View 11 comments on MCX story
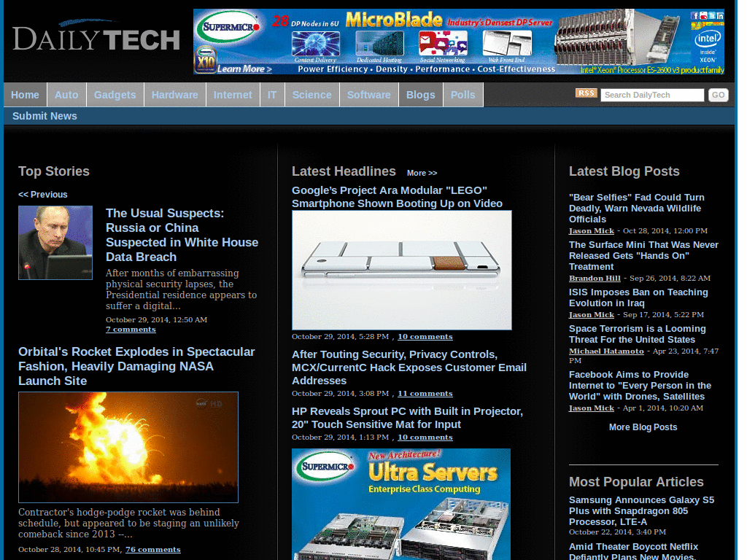Viewport: 747px width, 560px height. tap(425, 393)
